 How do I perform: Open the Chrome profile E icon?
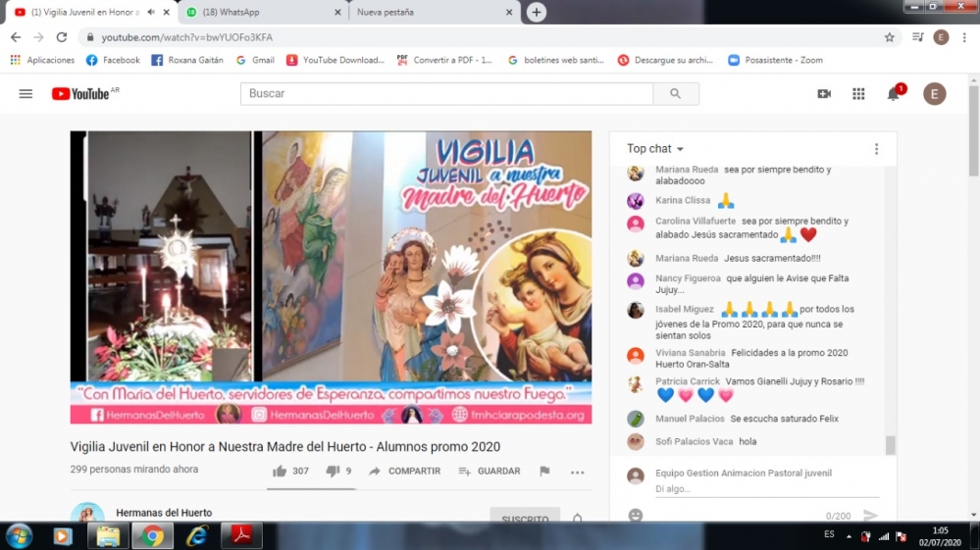tap(941, 37)
